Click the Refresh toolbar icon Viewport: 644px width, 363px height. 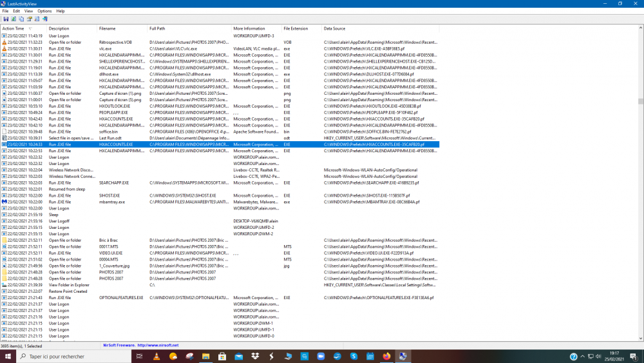click(14, 19)
